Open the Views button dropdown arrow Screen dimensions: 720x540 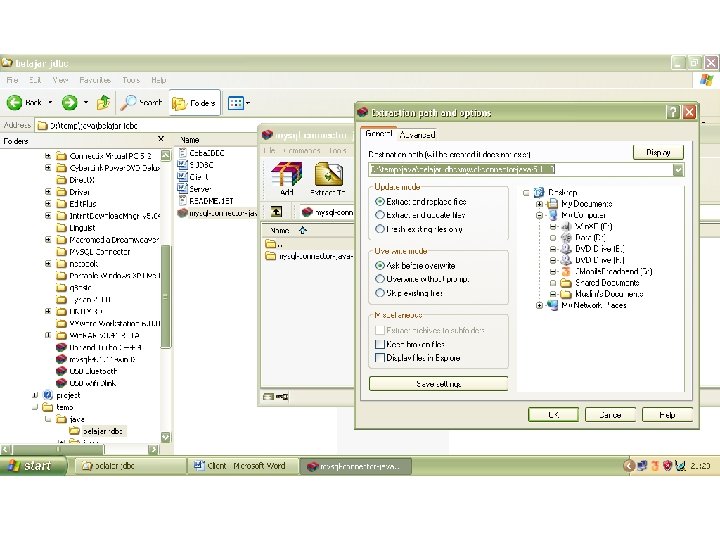248,103
